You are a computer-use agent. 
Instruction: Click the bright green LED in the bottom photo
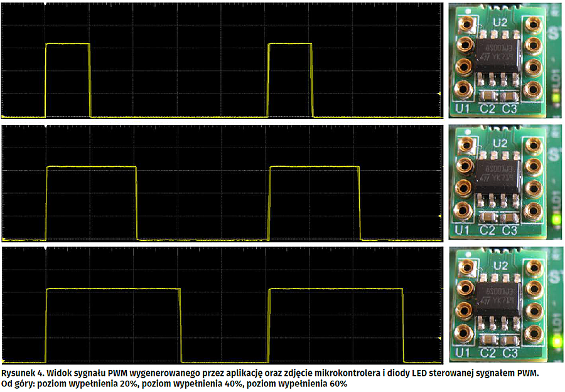(555, 342)
